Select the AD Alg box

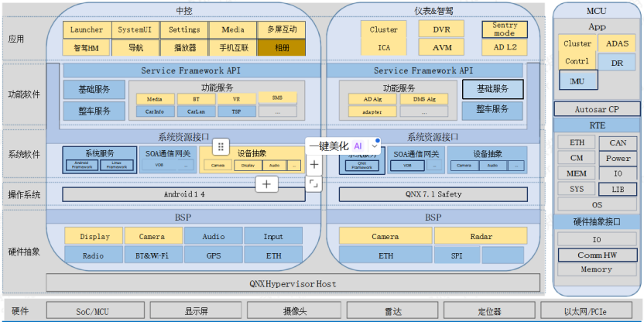point(372,99)
